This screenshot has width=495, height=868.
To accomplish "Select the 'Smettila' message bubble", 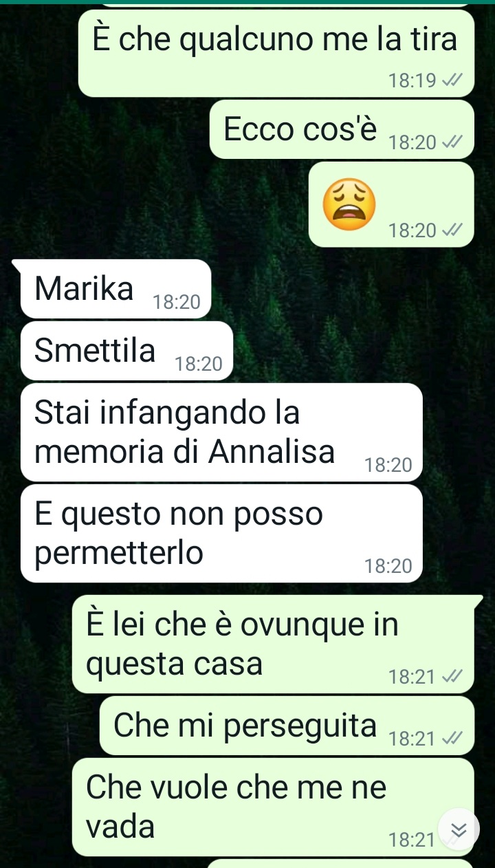I will [127, 351].
